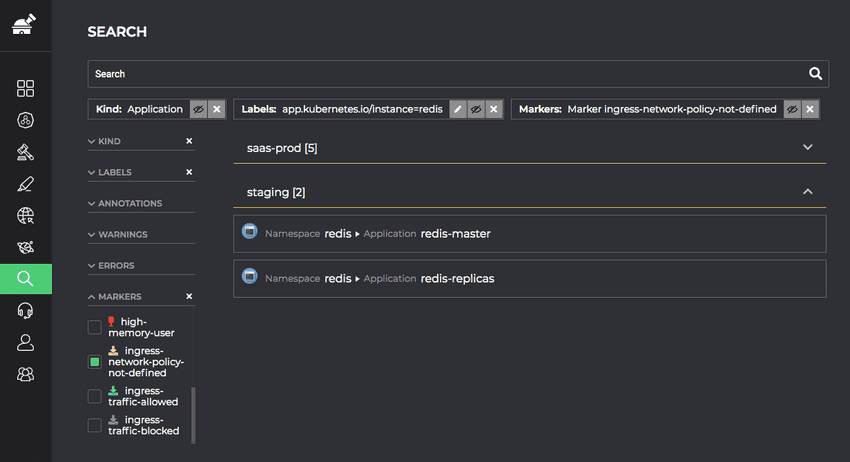Click the gavel rules icon in sidebar

click(26, 152)
